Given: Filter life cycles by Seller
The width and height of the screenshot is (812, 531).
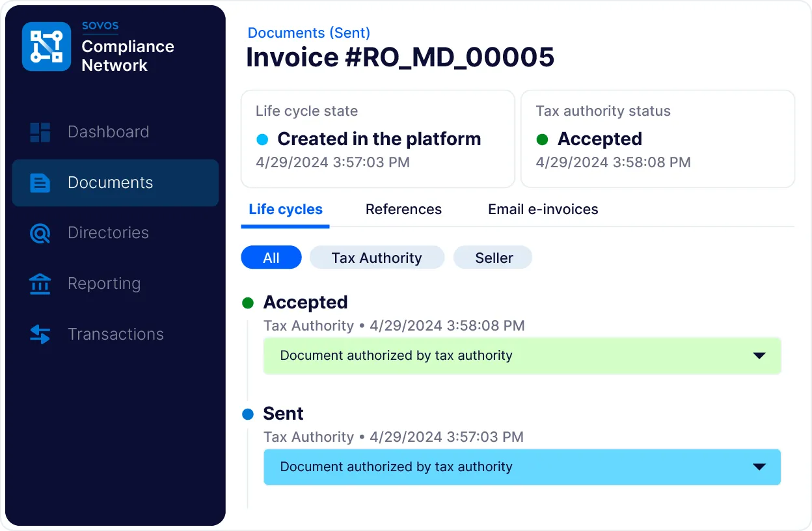Looking at the screenshot, I should [x=493, y=258].
